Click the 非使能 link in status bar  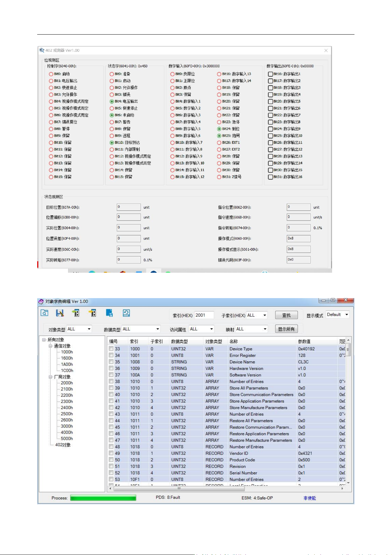(x=309, y=498)
